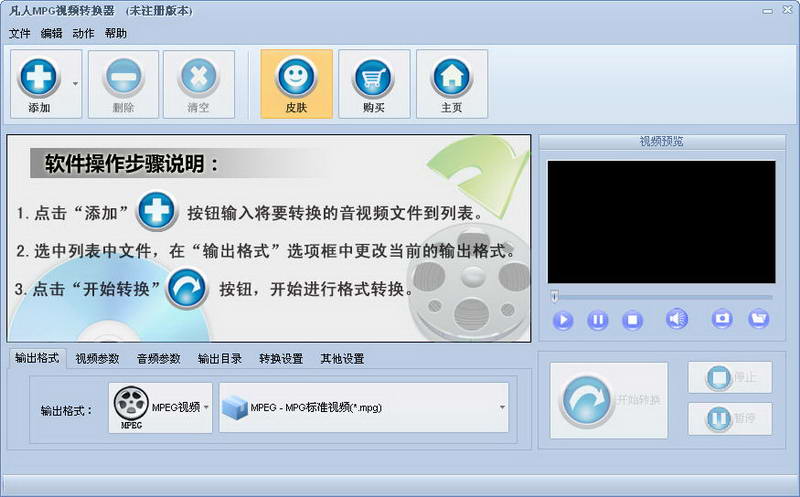
Task: Minimize the window
Action: pyautogui.click(x=768, y=11)
